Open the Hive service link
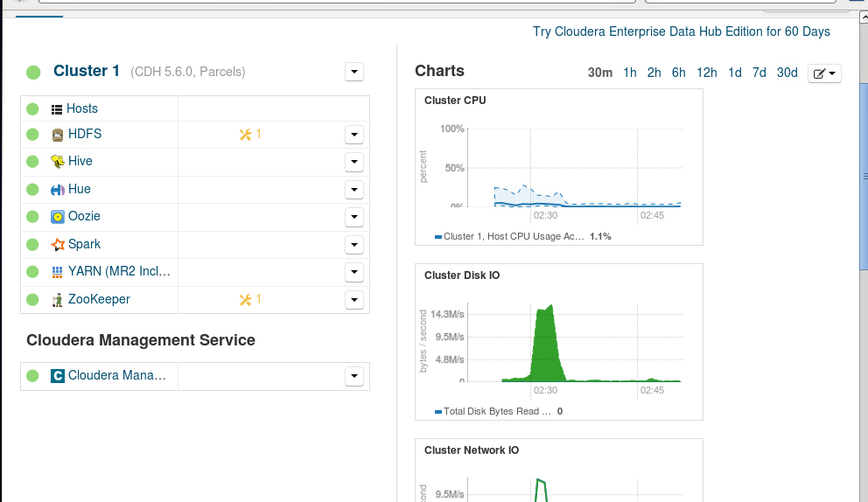Image resolution: width=868 pixels, height=502 pixels. 80,161
